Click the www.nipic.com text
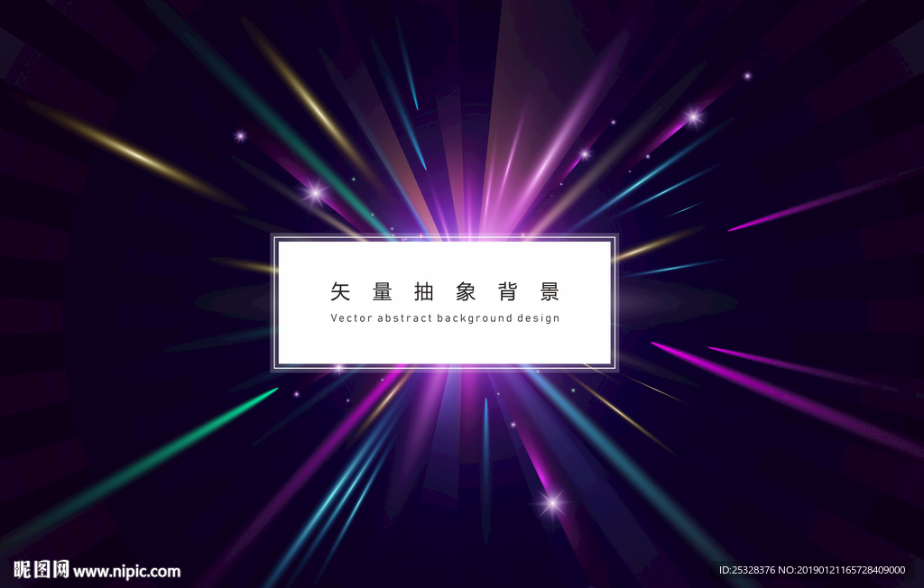 point(126,572)
